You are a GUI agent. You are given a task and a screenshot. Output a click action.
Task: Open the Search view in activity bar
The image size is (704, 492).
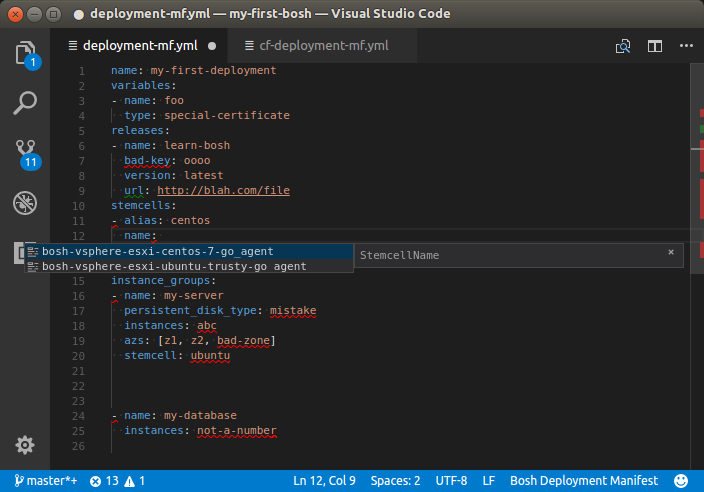[25, 103]
